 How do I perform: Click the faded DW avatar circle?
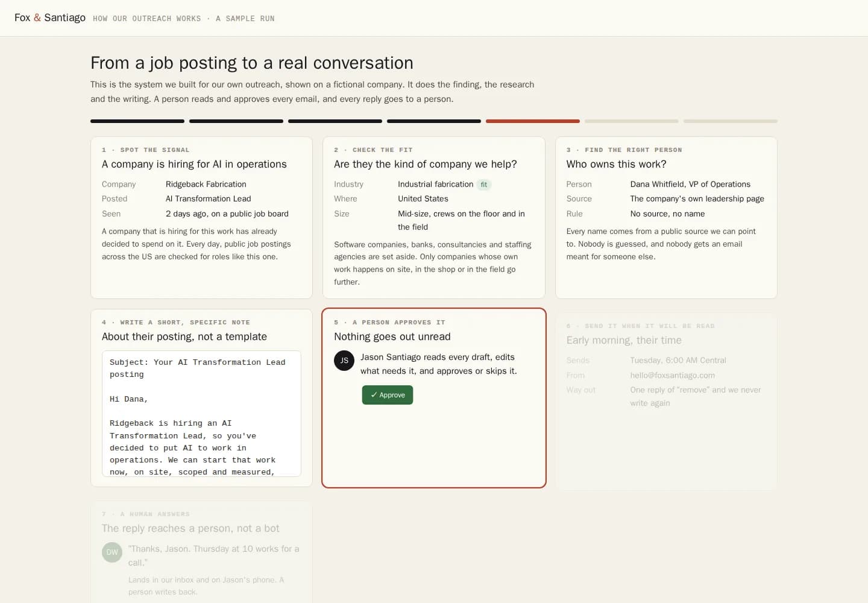click(112, 552)
